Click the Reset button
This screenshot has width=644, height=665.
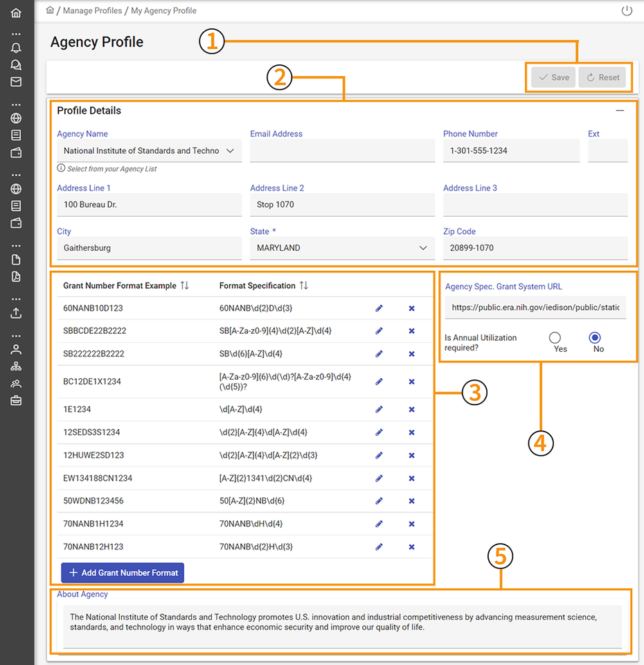pos(602,77)
